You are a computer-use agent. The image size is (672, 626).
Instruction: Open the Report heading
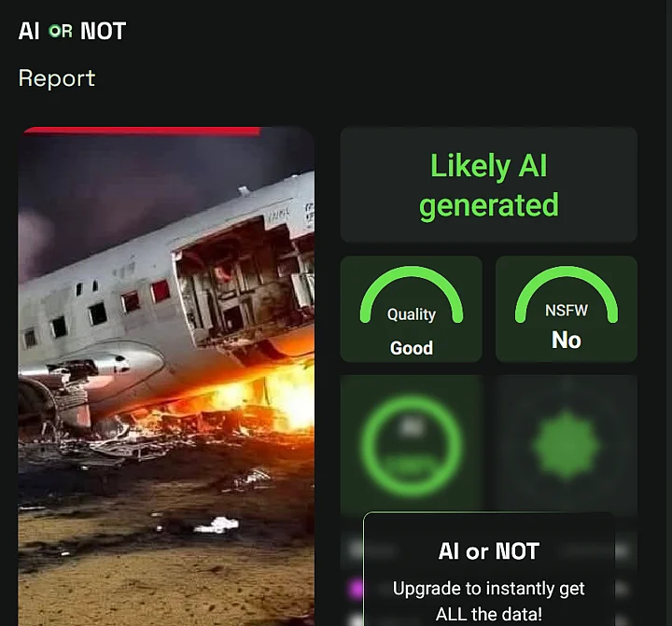[57, 78]
